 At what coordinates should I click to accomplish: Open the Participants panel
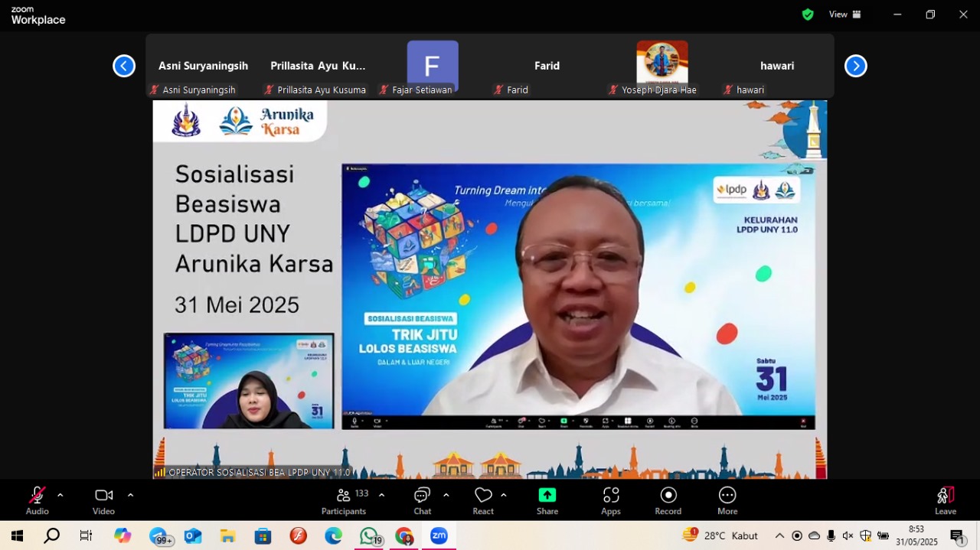[x=344, y=501]
